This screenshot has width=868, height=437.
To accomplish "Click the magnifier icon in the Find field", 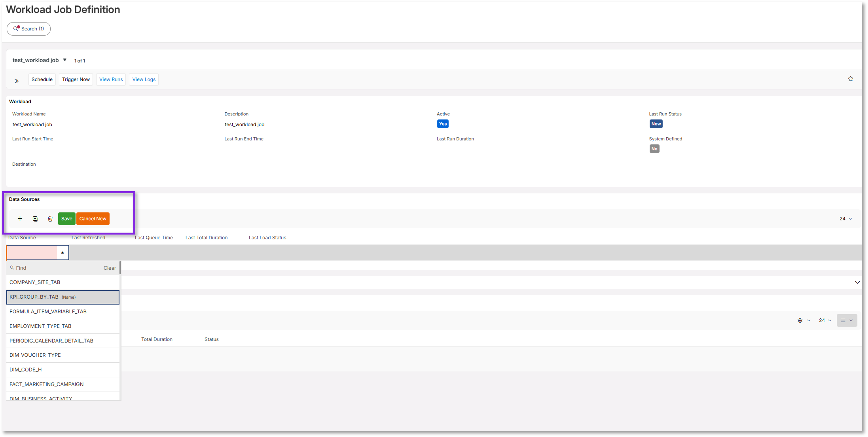I will click(12, 268).
